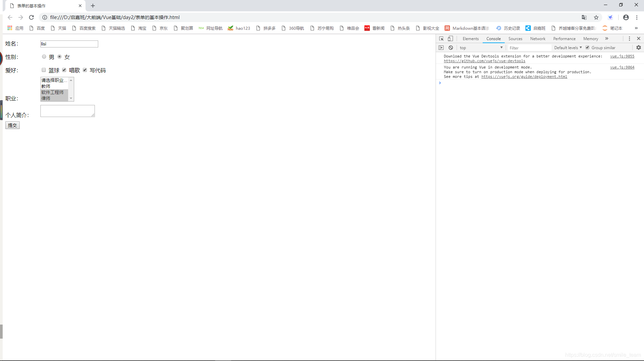644x361 pixels.
Task: Switch to the Network tab
Action: pyautogui.click(x=538, y=39)
